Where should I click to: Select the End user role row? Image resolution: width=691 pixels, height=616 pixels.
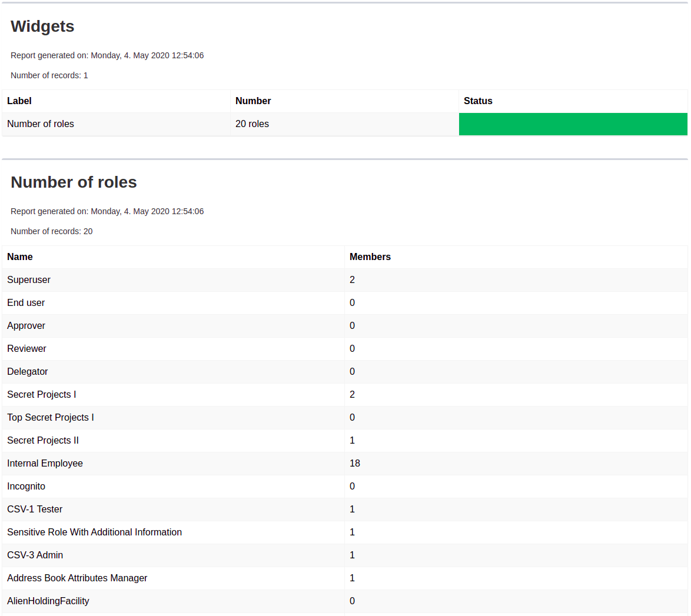tap(26, 303)
